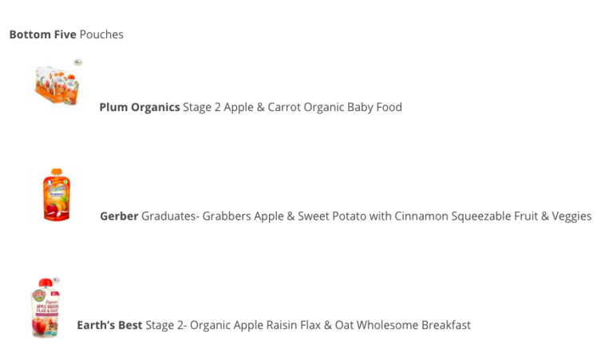Click the Gerber baby logo on the pouch
The width and height of the screenshot is (613, 364).
tap(49, 182)
